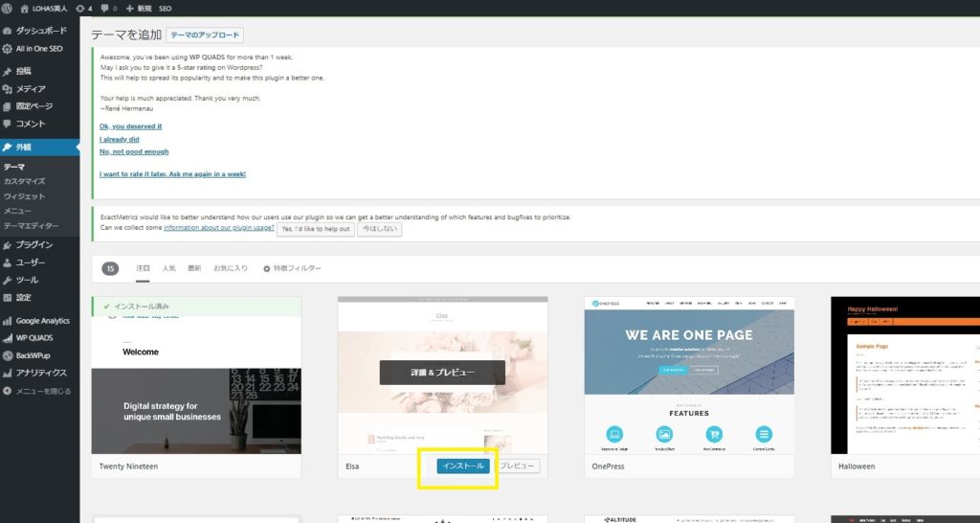Open メディア media menu
Image resolution: width=980 pixels, height=523 pixels.
pyautogui.click(x=39, y=89)
